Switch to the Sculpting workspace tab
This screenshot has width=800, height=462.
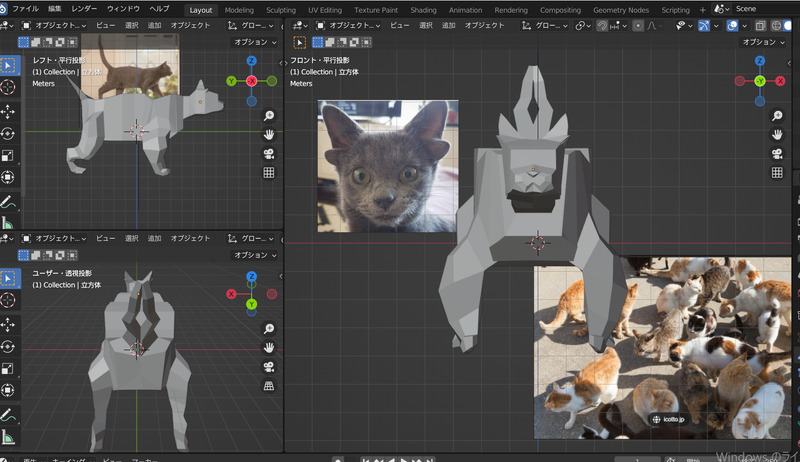[x=281, y=9]
